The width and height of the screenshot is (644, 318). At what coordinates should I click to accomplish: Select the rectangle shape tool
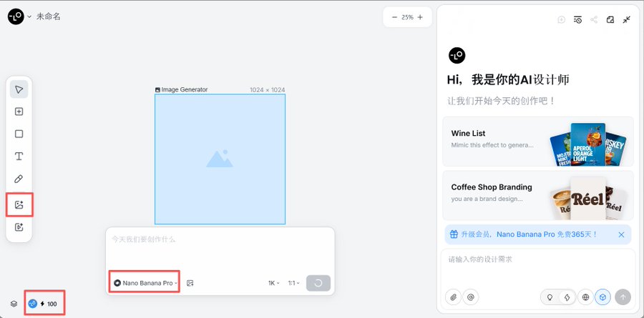point(19,134)
